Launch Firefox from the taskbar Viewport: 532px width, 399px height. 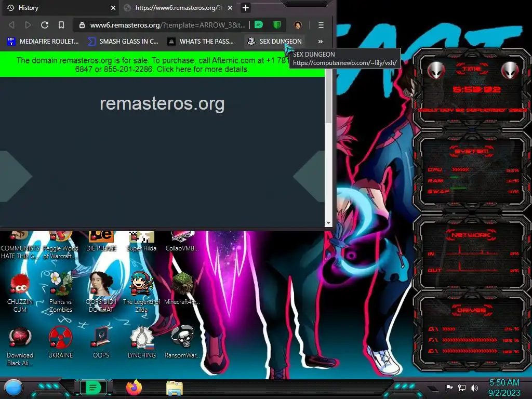[134, 388]
